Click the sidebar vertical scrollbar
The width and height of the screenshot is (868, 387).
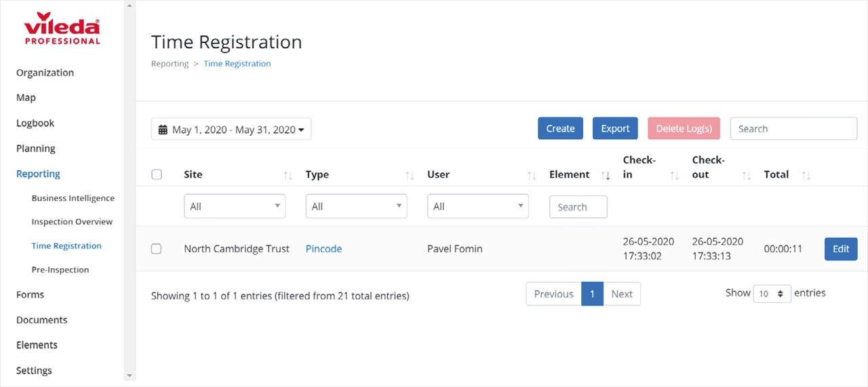[x=130, y=190]
